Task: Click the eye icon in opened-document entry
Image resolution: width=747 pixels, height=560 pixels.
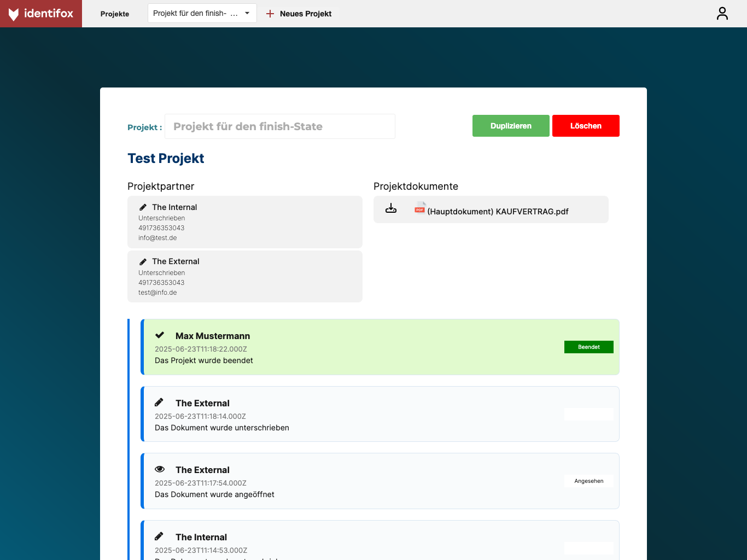Action: [x=160, y=469]
